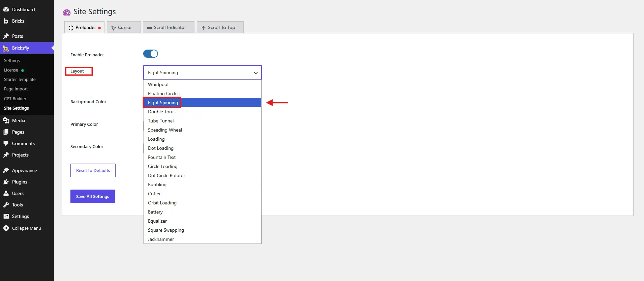The width and height of the screenshot is (644, 281).
Task: Click the Tools wrench icon
Action: [6, 205]
